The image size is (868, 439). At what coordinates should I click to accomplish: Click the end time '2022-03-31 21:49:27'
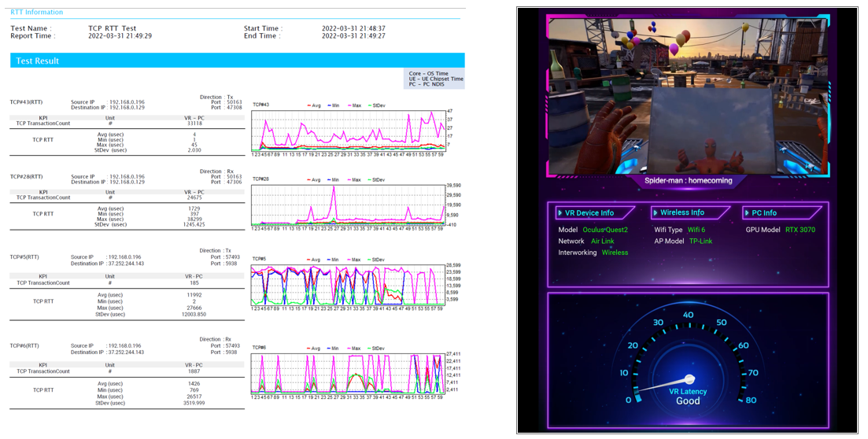coord(354,36)
